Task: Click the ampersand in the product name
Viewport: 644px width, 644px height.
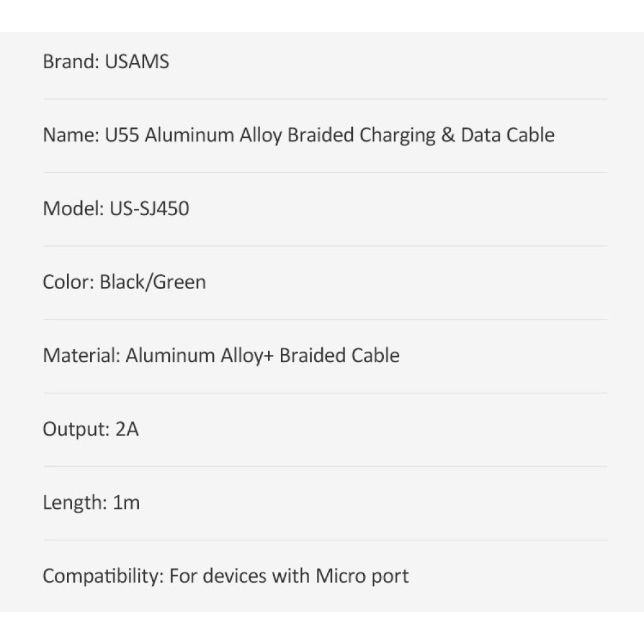Action: coord(448,135)
